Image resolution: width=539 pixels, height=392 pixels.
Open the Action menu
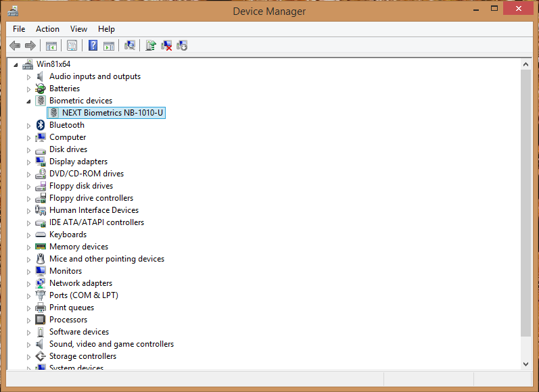click(x=47, y=29)
